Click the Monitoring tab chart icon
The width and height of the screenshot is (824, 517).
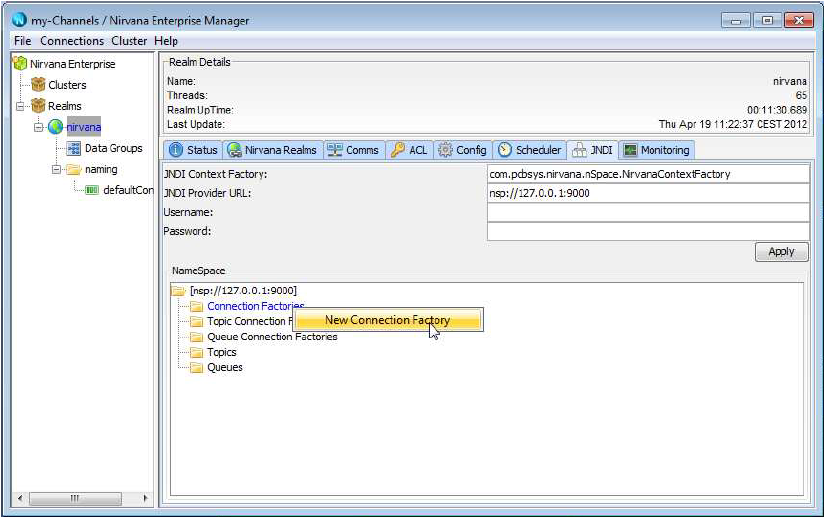(630, 150)
